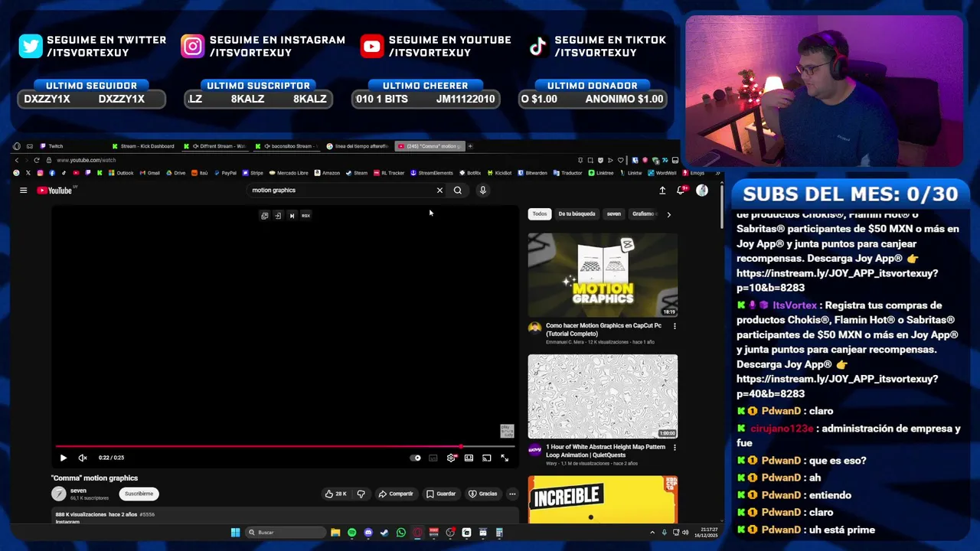Image resolution: width=980 pixels, height=551 pixels.
Task: Expand filter chips with right arrow
Action: click(668, 214)
